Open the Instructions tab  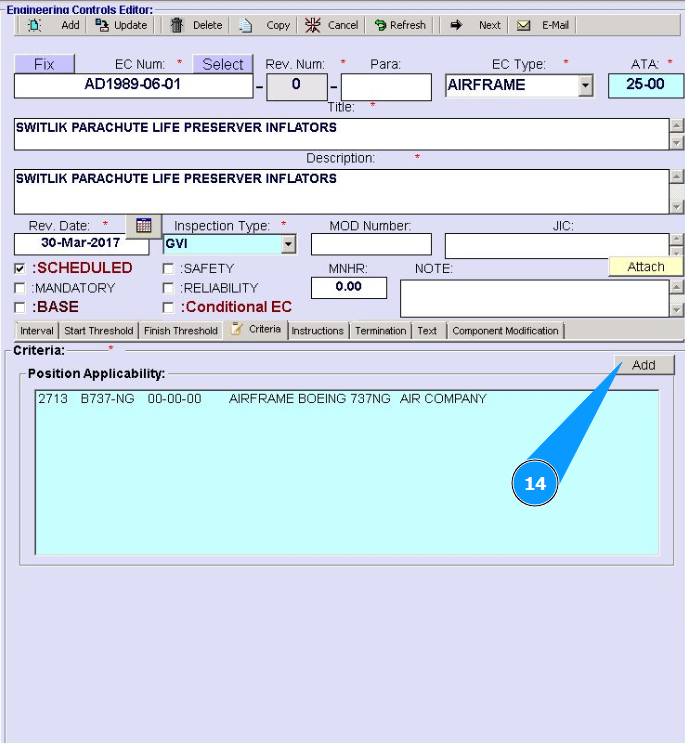point(317,331)
